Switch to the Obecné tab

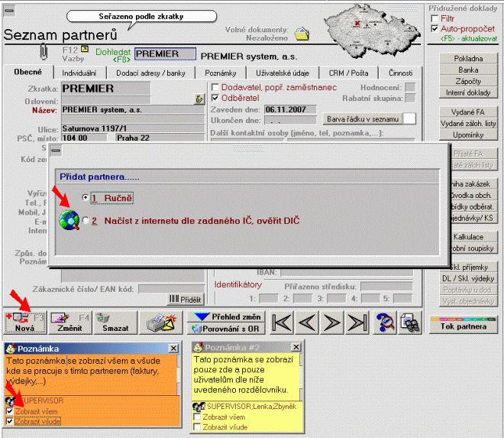point(28,72)
